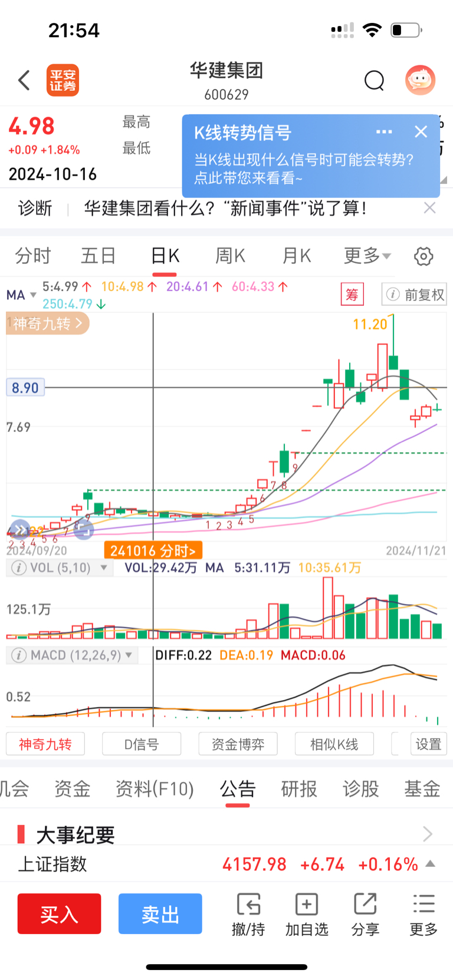This screenshot has width=453, height=980.
Task: Open the 更多 list icon at bottom
Action: pos(424,904)
